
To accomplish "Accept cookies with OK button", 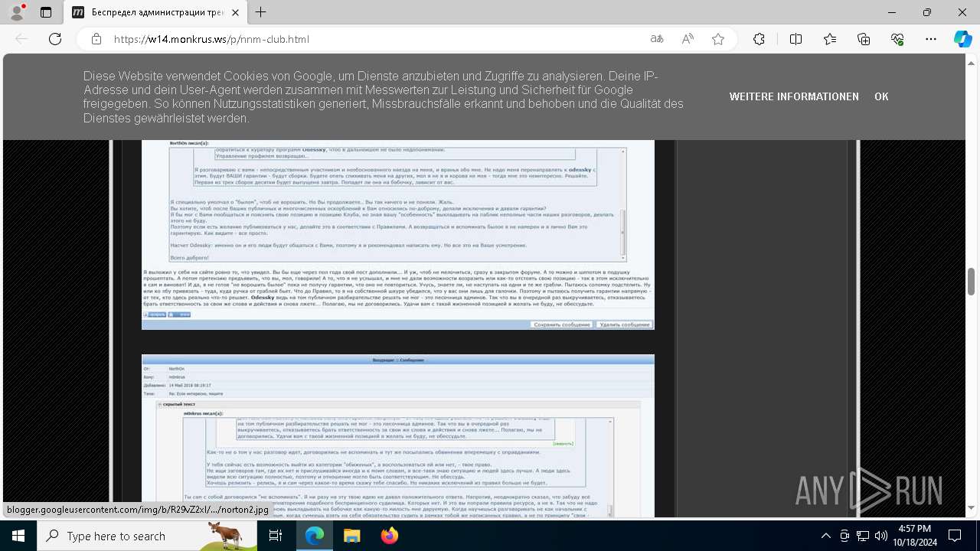I will 881,96.
